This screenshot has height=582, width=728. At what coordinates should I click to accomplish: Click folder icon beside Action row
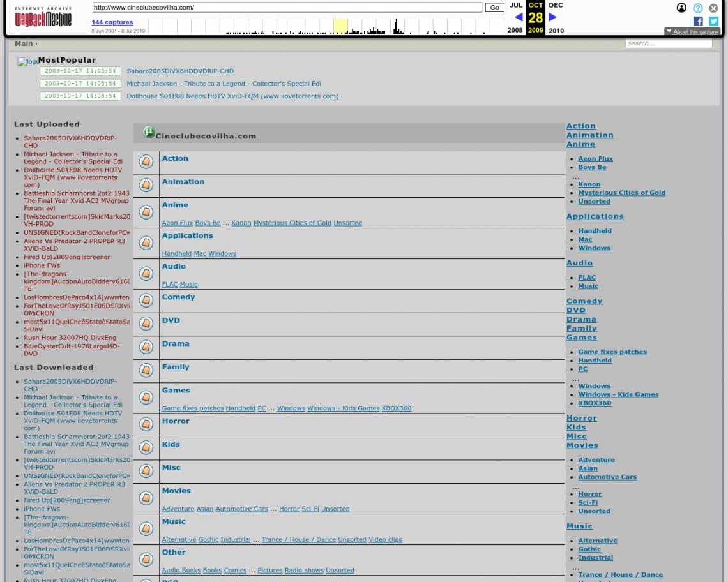(x=146, y=161)
